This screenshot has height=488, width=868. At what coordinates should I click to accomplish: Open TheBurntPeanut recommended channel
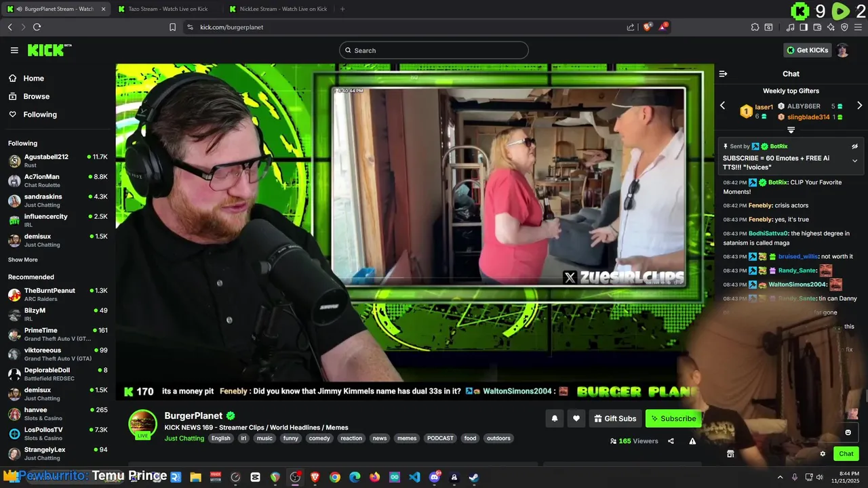pyautogui.click(x=58, y=294)
